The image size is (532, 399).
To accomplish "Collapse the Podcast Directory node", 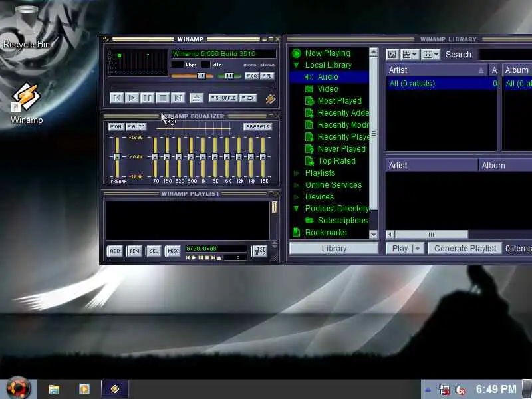I will coord(296,209).
